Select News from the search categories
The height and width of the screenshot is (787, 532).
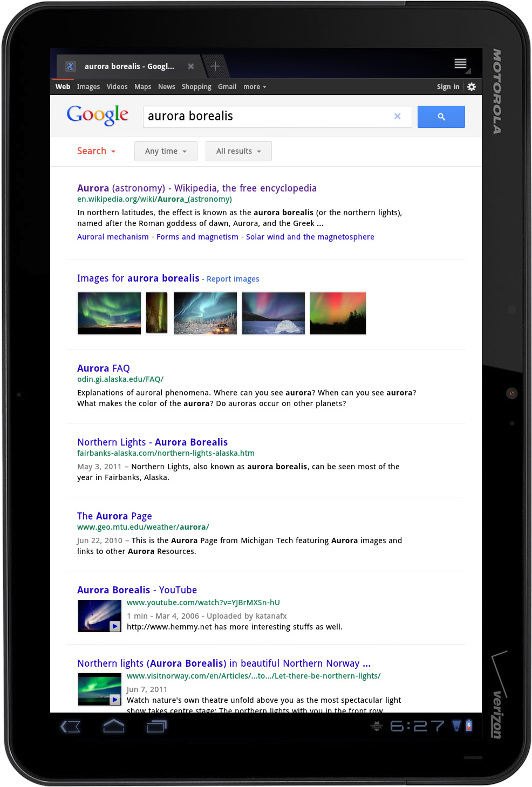tap(166, 86)
